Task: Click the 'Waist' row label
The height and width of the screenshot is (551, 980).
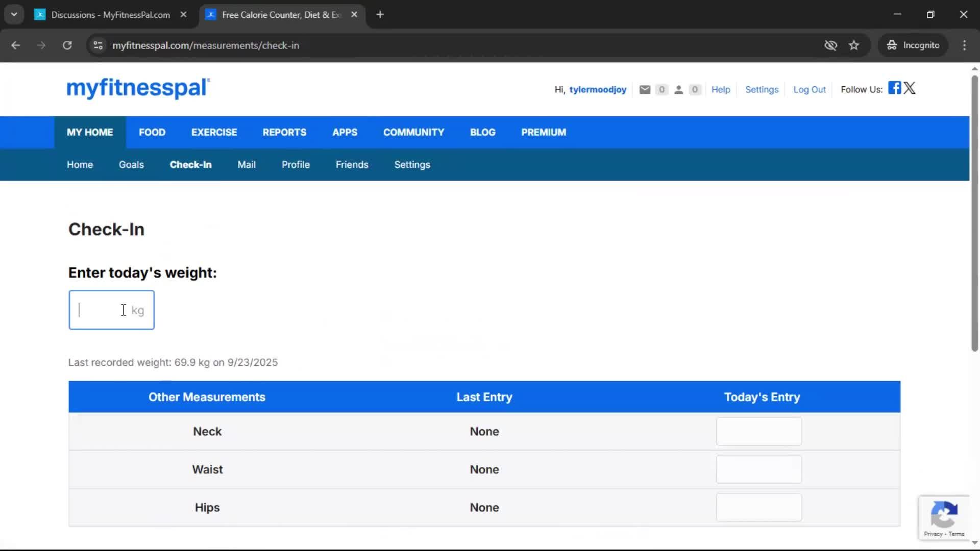Action: [x=207, y=469]
